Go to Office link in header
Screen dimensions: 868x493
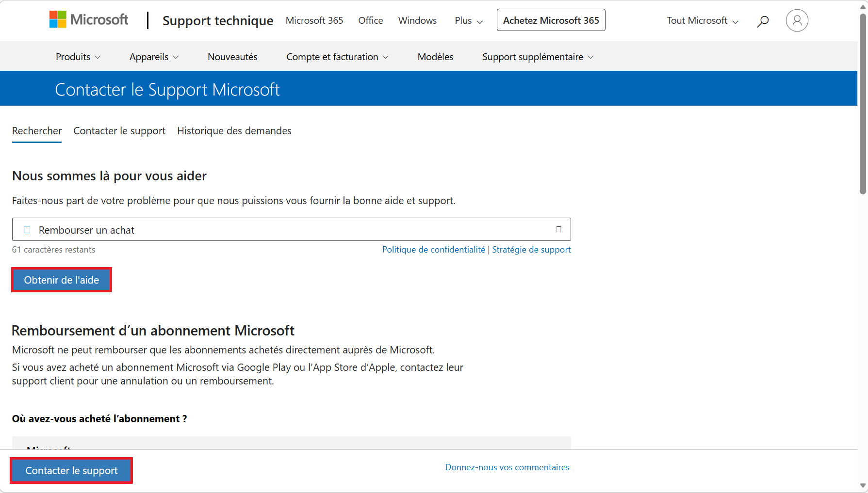point(371,20)
